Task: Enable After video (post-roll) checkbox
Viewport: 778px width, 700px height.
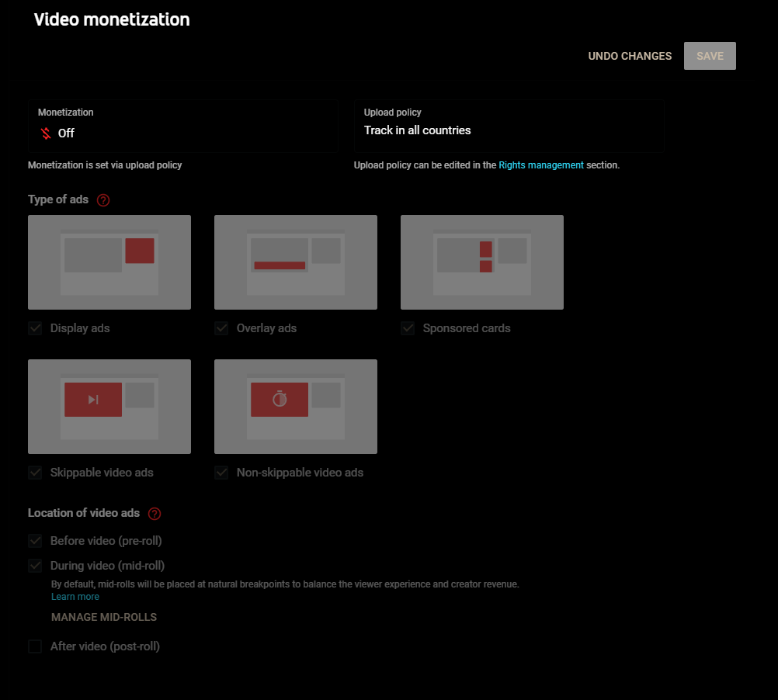Action: pyautogui.click(x=35, y=646)
